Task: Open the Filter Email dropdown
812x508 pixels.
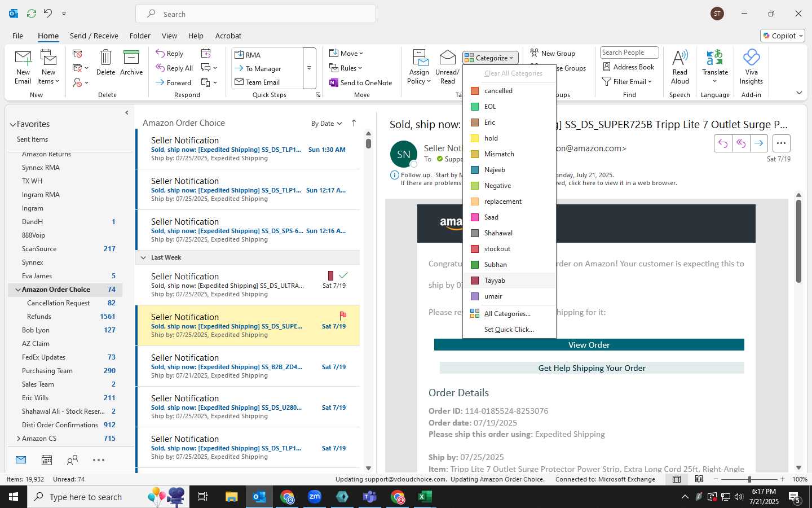Action: [x=627, y=81]
